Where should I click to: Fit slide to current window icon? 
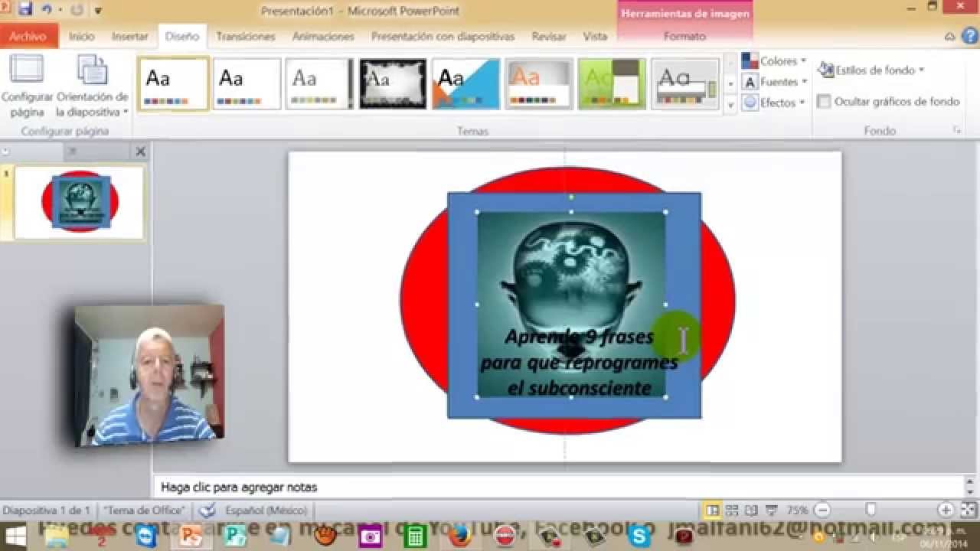pyautogui.click(x=968, y=510)
